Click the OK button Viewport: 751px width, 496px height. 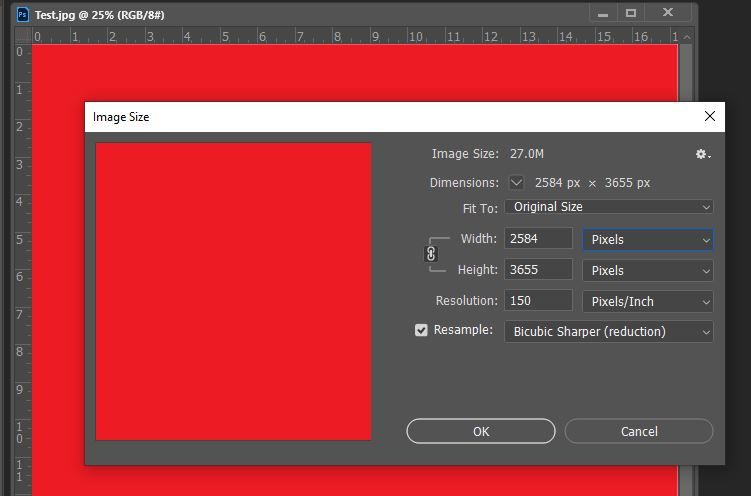481,431
